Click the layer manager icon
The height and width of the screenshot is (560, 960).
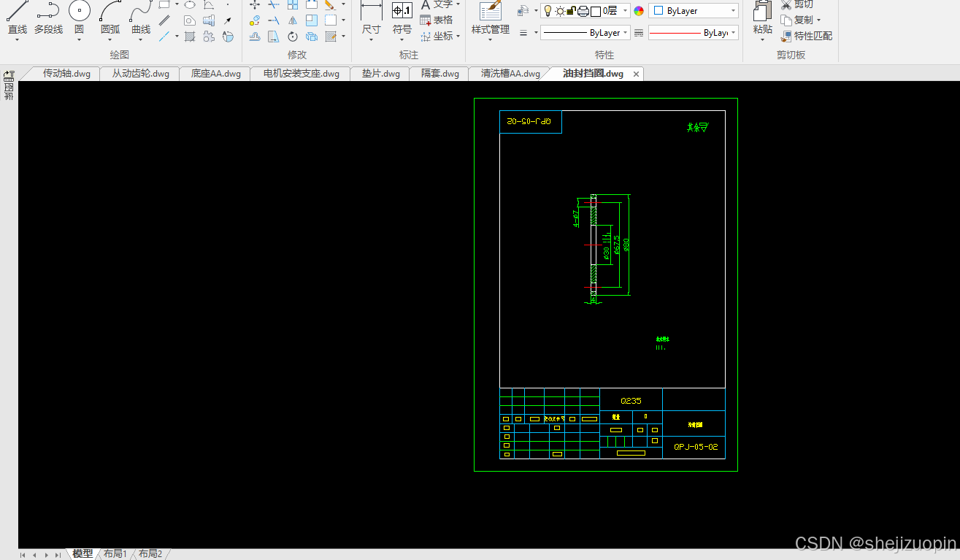click(523, 10)
